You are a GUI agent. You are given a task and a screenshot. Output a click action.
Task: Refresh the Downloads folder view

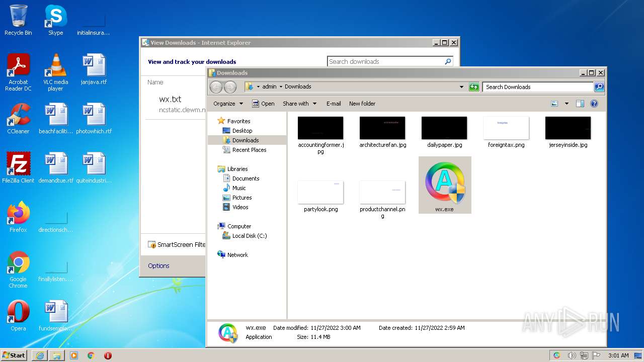tap(474, 87)
